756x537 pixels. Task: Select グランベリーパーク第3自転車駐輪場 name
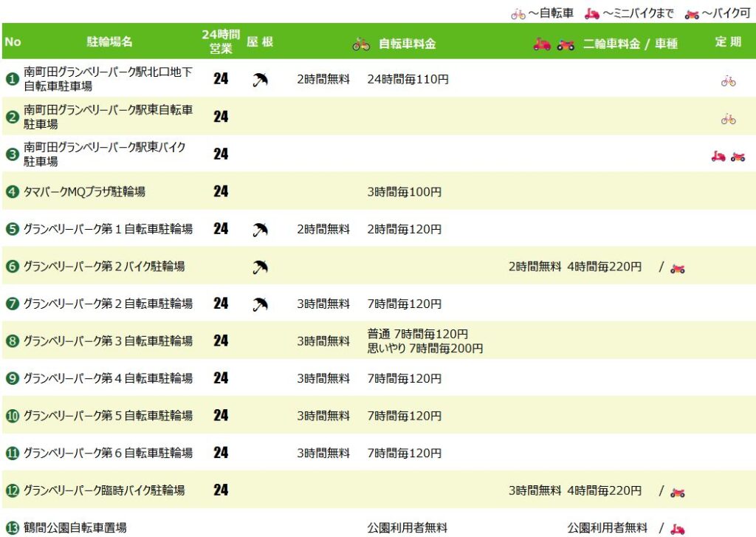click(x=108, y=341)
